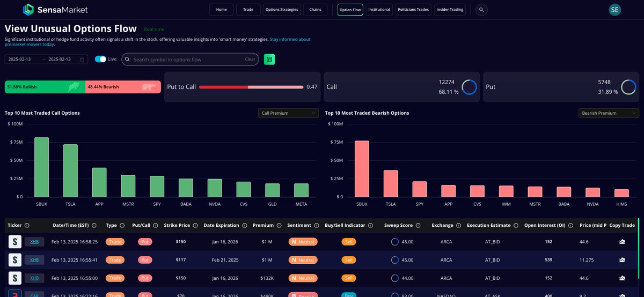Click green SBUX bar in call options chart

pyautogui.click(x=41, y=167)
